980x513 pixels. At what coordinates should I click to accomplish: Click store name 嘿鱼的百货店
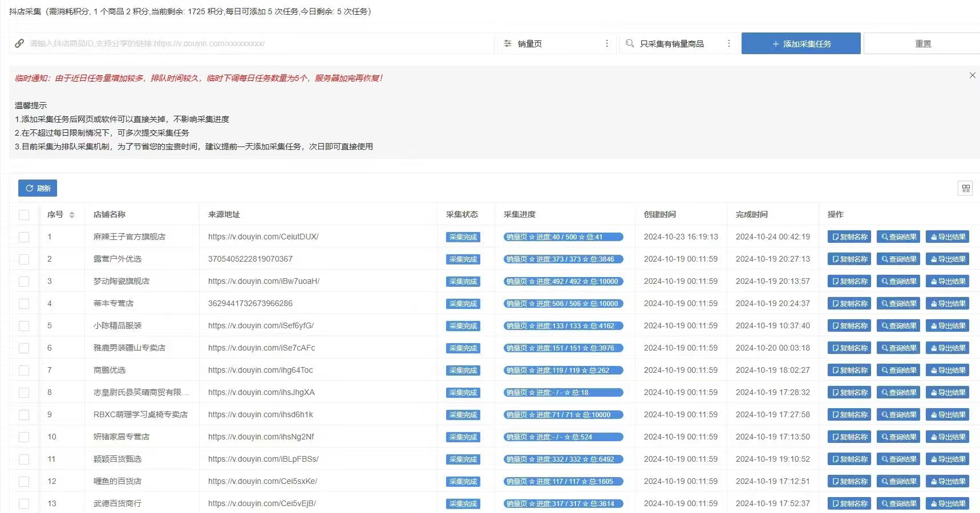(118, 481)
